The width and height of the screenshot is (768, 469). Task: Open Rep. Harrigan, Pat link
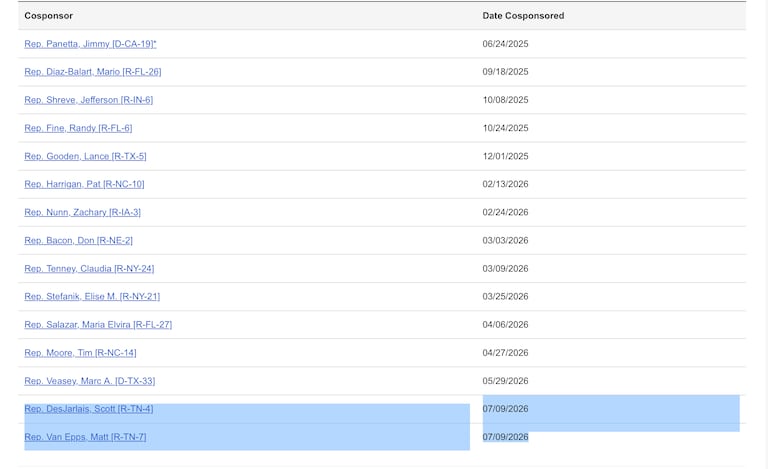[x=84, y=184]
